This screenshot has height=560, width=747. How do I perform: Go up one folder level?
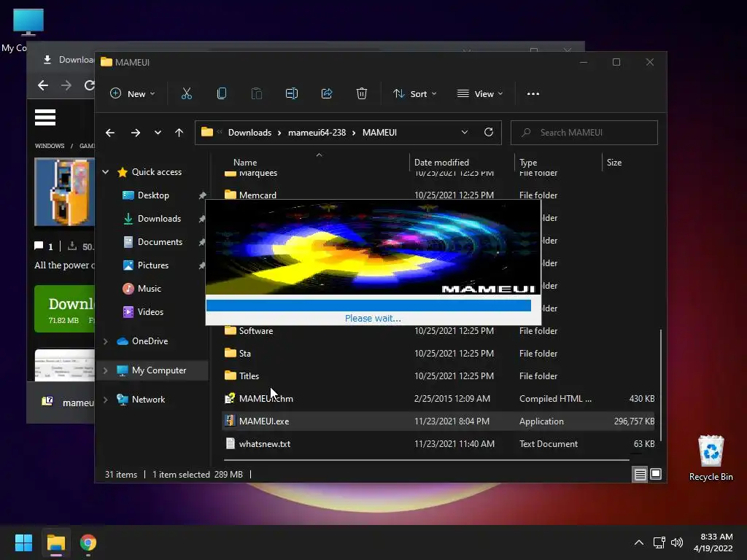click(x=179, y=133)
